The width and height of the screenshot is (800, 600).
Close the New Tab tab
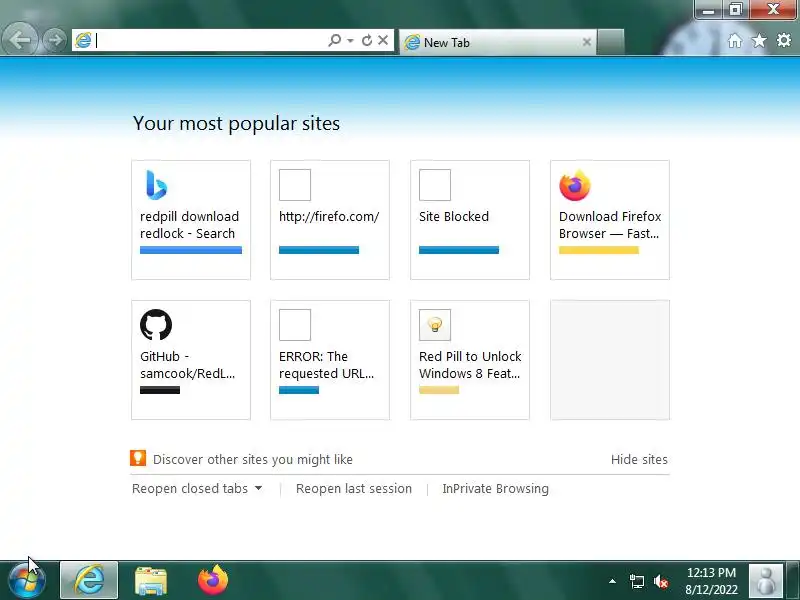587,42
